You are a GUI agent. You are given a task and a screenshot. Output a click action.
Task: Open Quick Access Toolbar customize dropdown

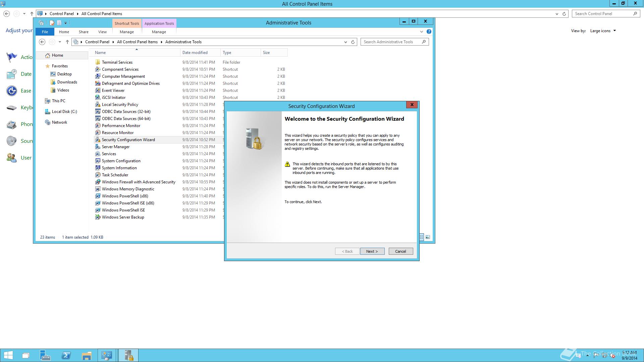[x=65, y=23]
